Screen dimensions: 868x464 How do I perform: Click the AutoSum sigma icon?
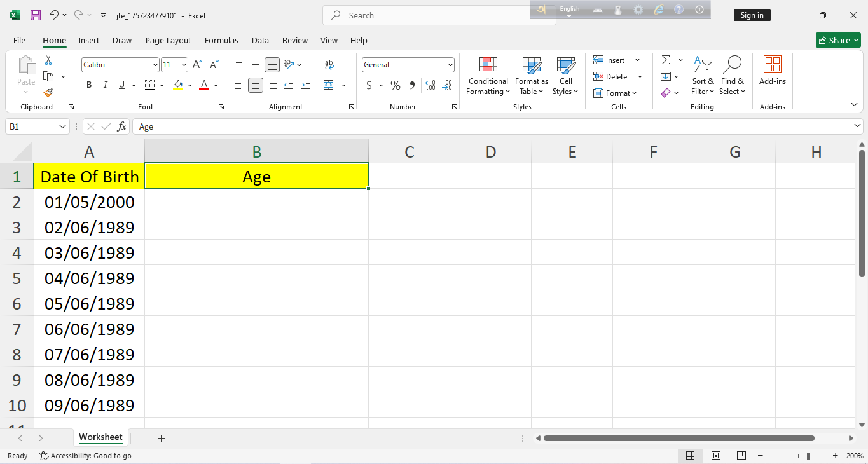point(666,60)
